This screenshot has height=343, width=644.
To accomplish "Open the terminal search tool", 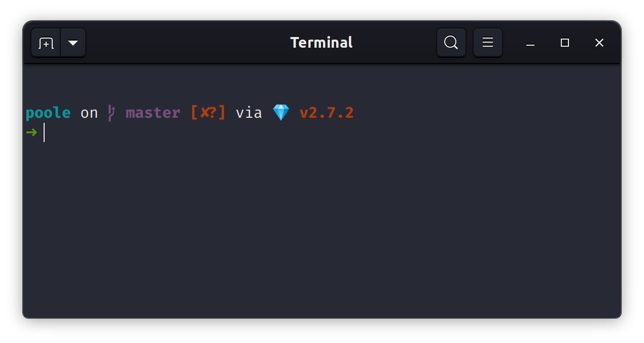I will [x=451, y=43].
